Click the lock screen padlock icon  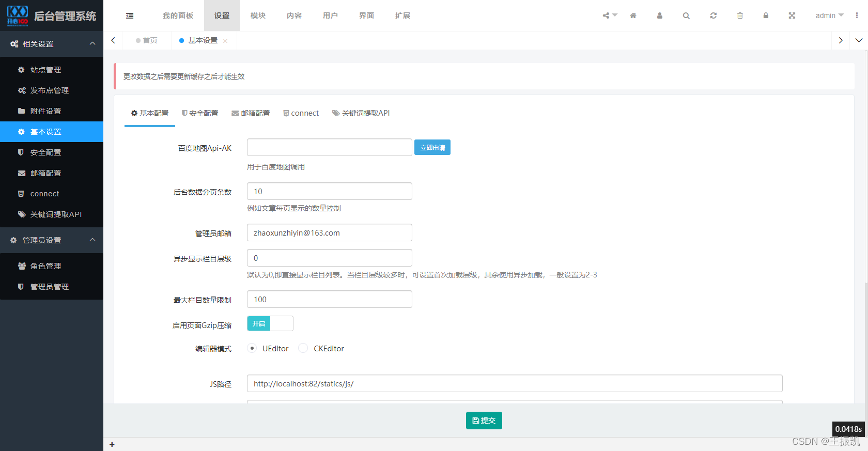[x=766, y=15]
